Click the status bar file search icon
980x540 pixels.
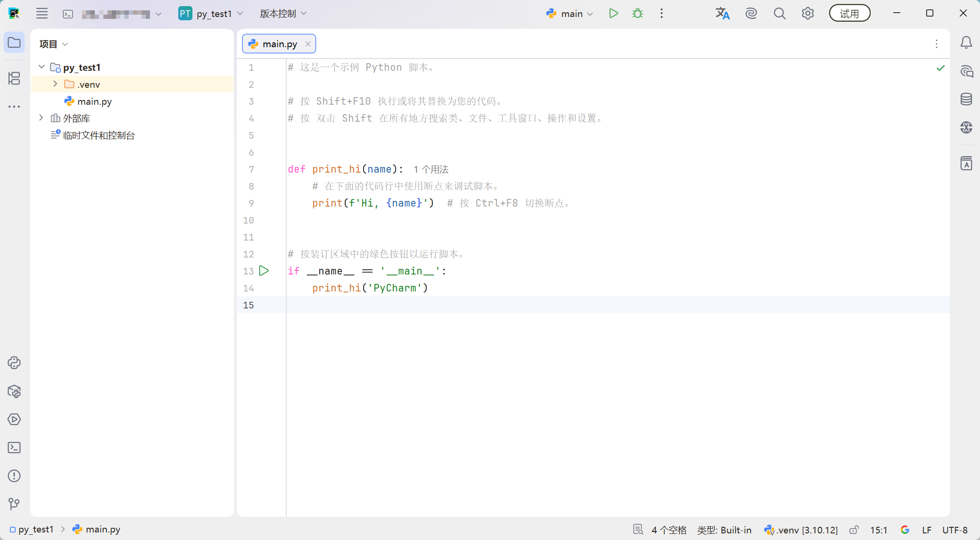click(x=638, y=530)
